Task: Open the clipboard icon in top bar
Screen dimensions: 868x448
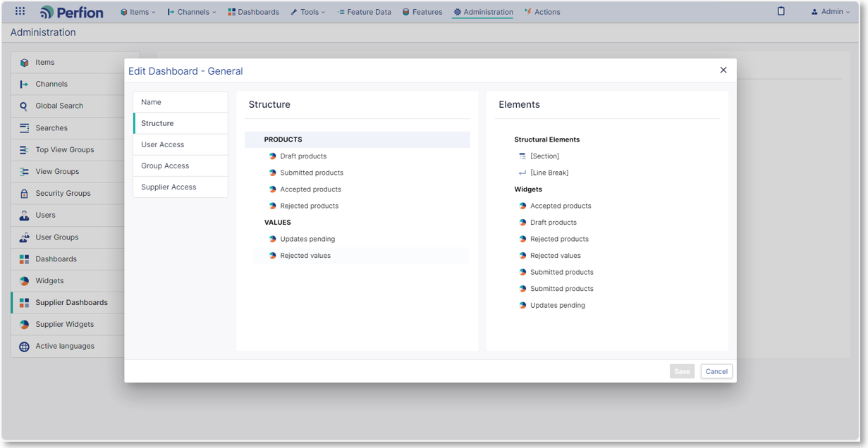Action: [781, 11]
